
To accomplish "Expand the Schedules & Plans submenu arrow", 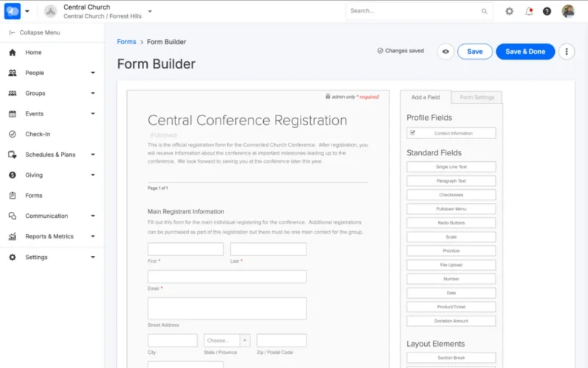I will point(93,155).
